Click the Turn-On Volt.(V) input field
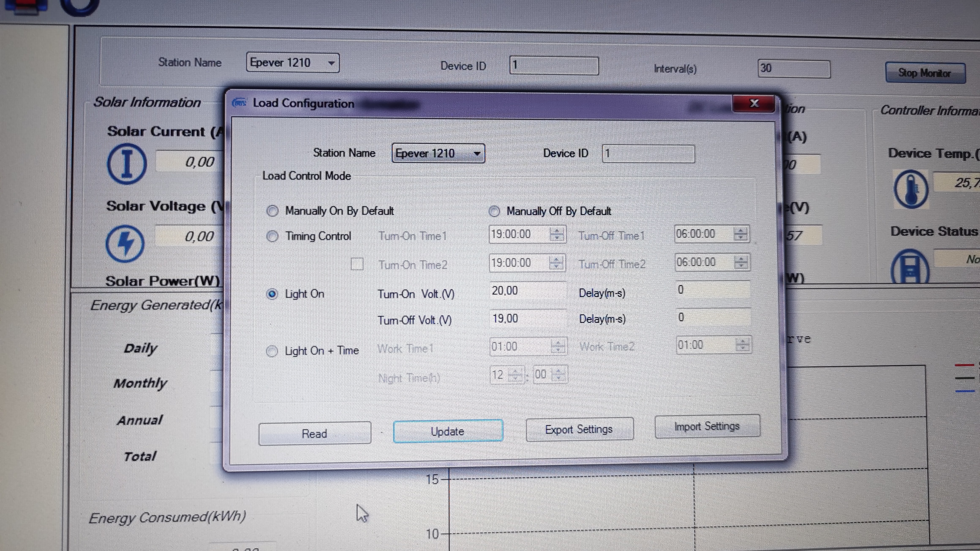 527,291
